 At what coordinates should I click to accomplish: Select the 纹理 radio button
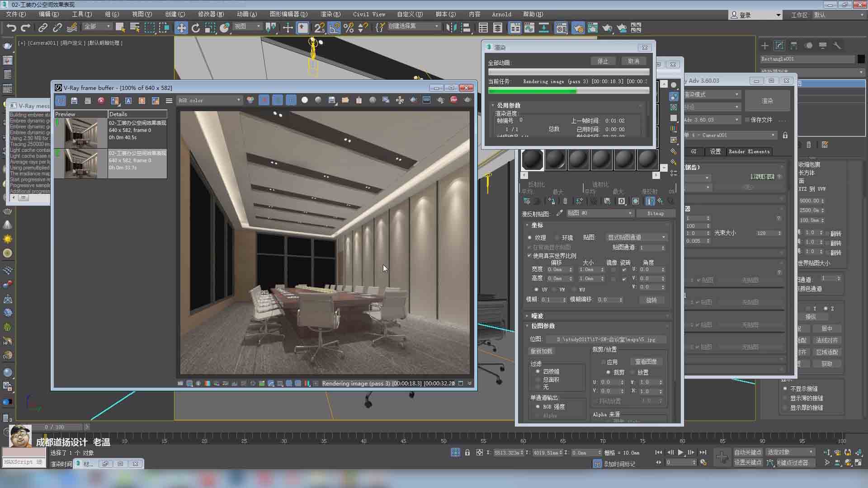coord(529,237)
